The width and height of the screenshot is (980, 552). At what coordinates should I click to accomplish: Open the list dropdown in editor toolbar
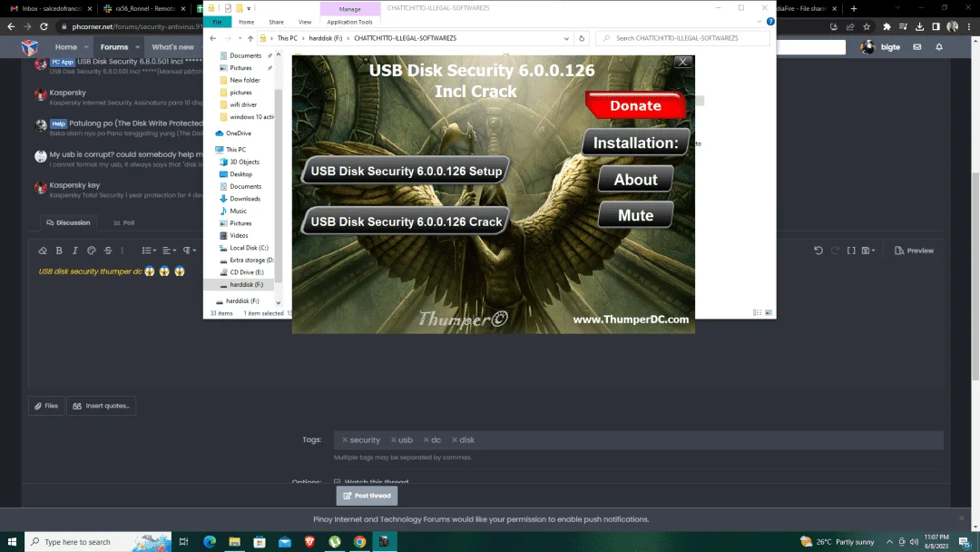click(149, 251)
